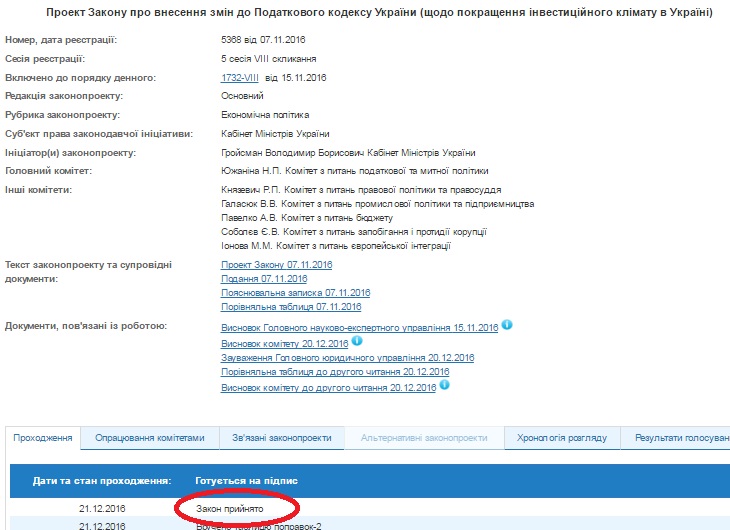The height and width of the screenshot is (530, 730).
Task: Open the 1732-VIII agenda link
Action: tap(241, 78)
